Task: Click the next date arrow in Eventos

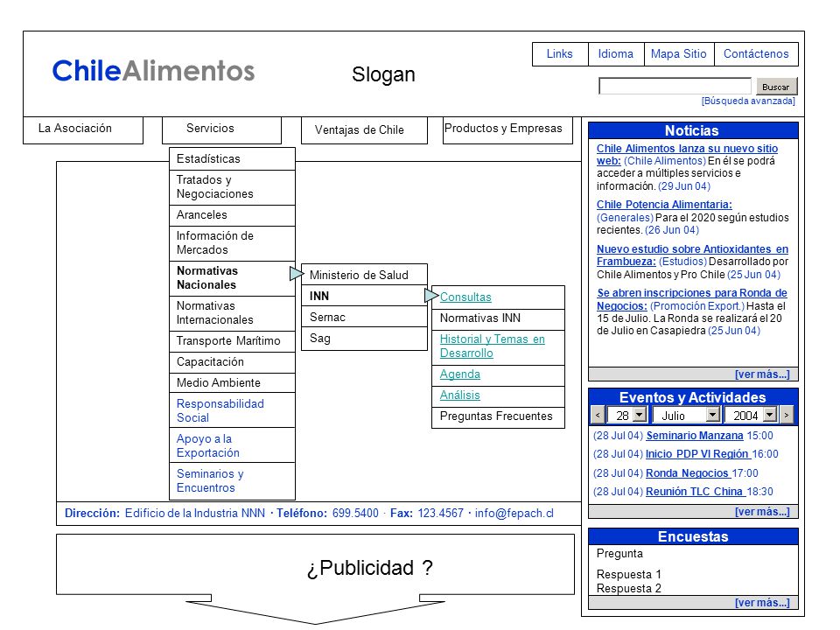Action: 786,415
